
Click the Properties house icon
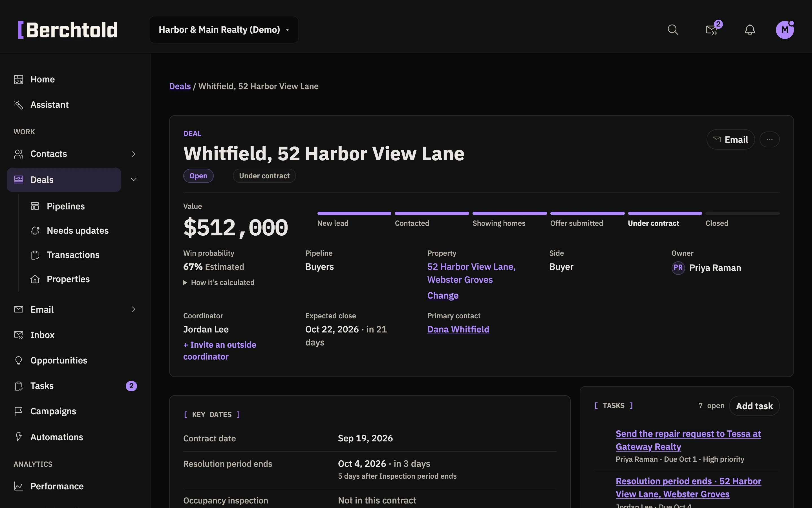(35, 279)
